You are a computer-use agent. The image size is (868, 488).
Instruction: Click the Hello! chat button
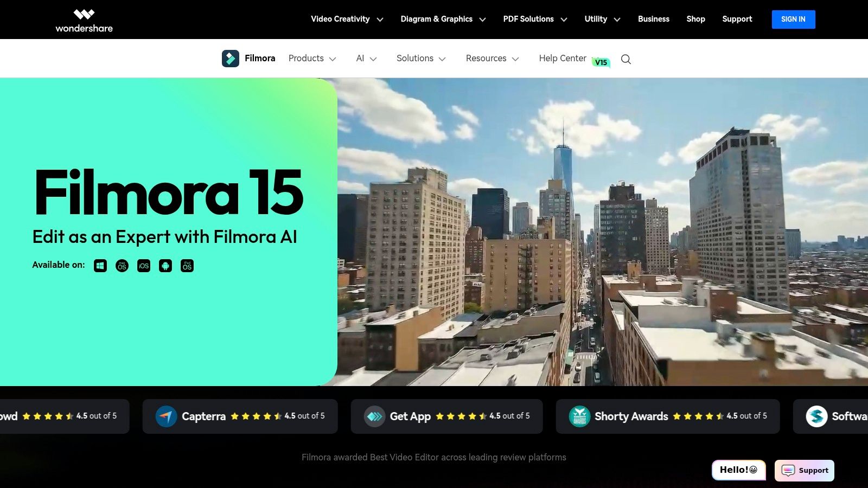click(x=738, y=470)
